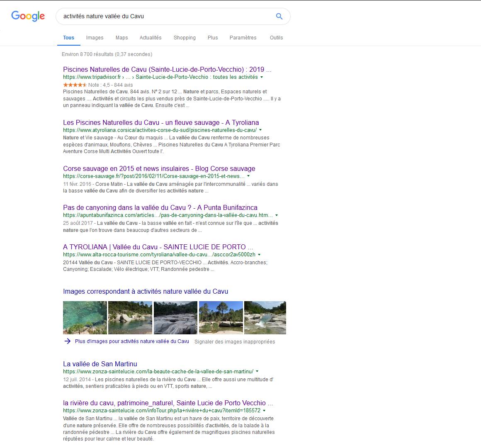Expand dropdown arrow next to alta-rocca-tourisme URL
The image size is (481, 448).
[x=259, y=255]
